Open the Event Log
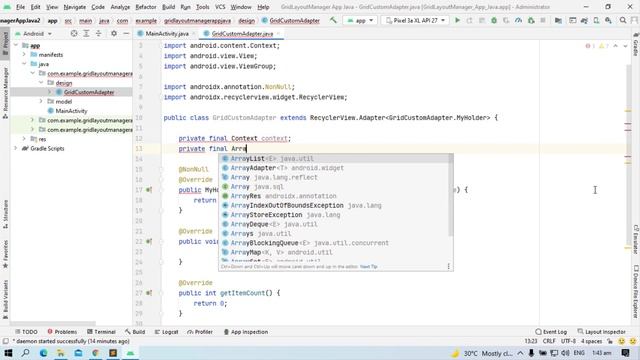This screenshot has height=360, width=640. tap(551, 332)
